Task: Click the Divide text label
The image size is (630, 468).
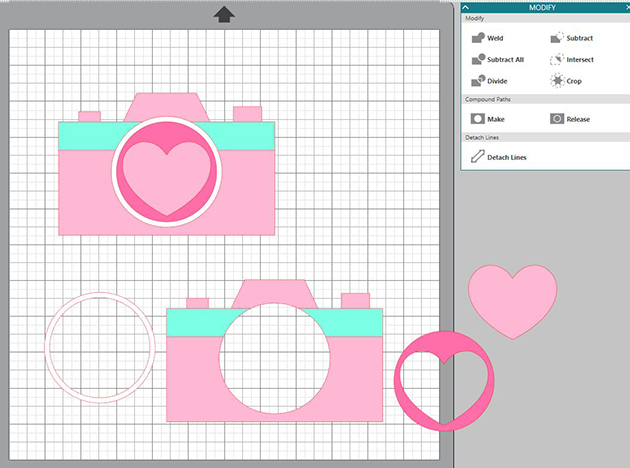Action: [497, 81]
